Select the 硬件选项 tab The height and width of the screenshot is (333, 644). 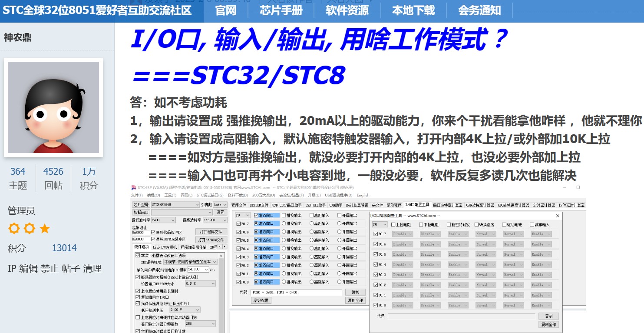pyautogui.click(x=142, y=247)
